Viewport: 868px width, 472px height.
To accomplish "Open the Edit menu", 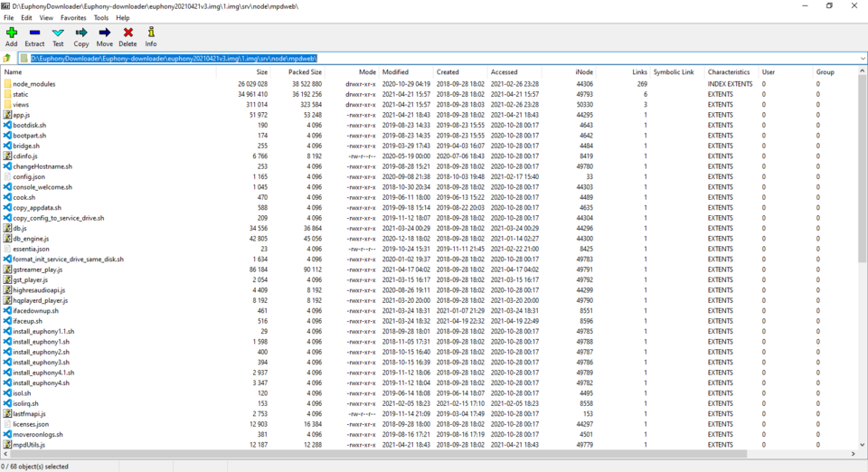I will click(x=26, y=18).
